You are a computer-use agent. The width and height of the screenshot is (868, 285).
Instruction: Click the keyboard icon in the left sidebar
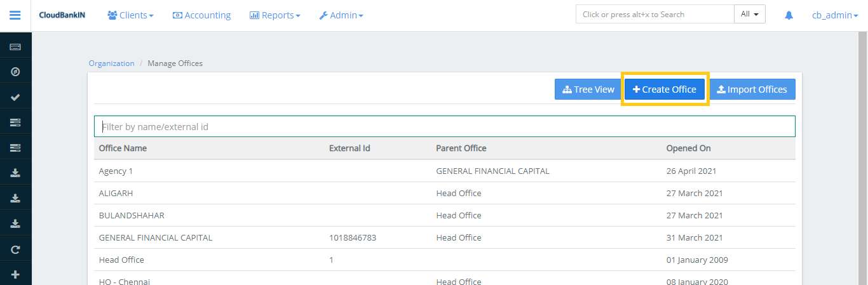pyautogui.click(x=15, y=47)
